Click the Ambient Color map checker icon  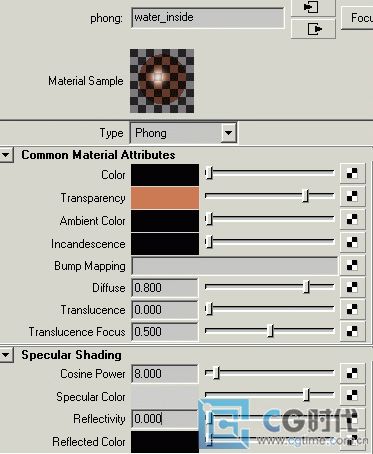click(x=352, y=219)
